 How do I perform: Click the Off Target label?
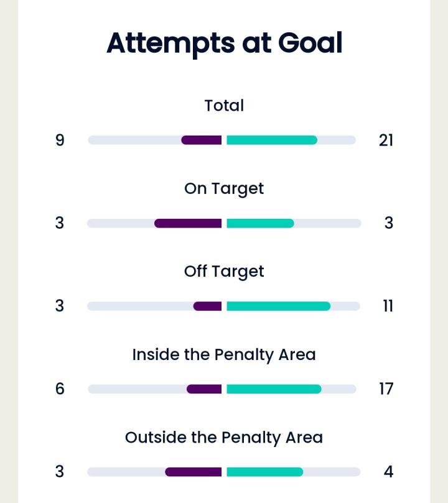tap(224, 271)
